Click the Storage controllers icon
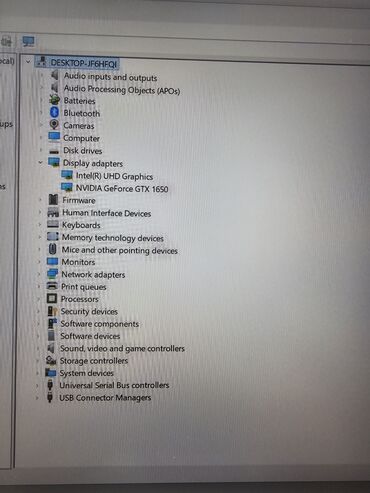 tap(51, 360)
